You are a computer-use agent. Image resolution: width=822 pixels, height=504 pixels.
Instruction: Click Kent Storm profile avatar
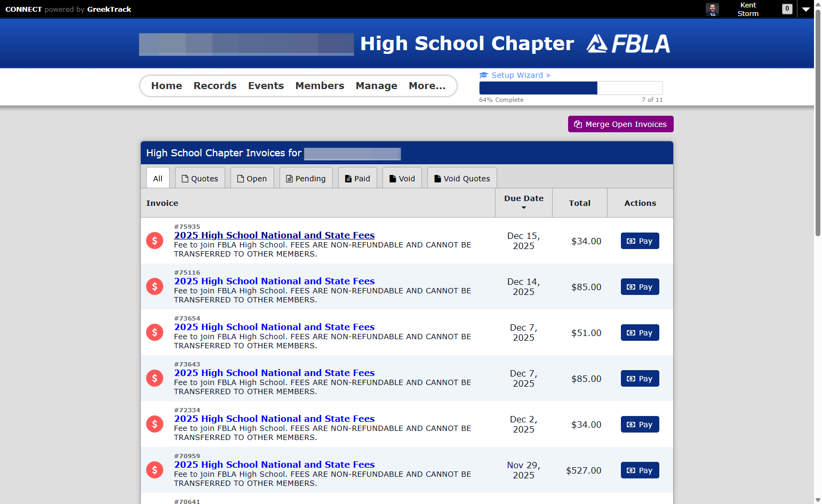pos(712,9)
